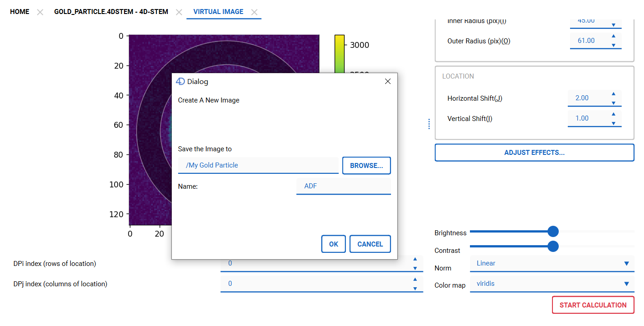Image resolution: width=644 pixels, height=326 pixels.
Task: Click the 'Horizontal Shift(J)' label
Action: pos(475,98)
